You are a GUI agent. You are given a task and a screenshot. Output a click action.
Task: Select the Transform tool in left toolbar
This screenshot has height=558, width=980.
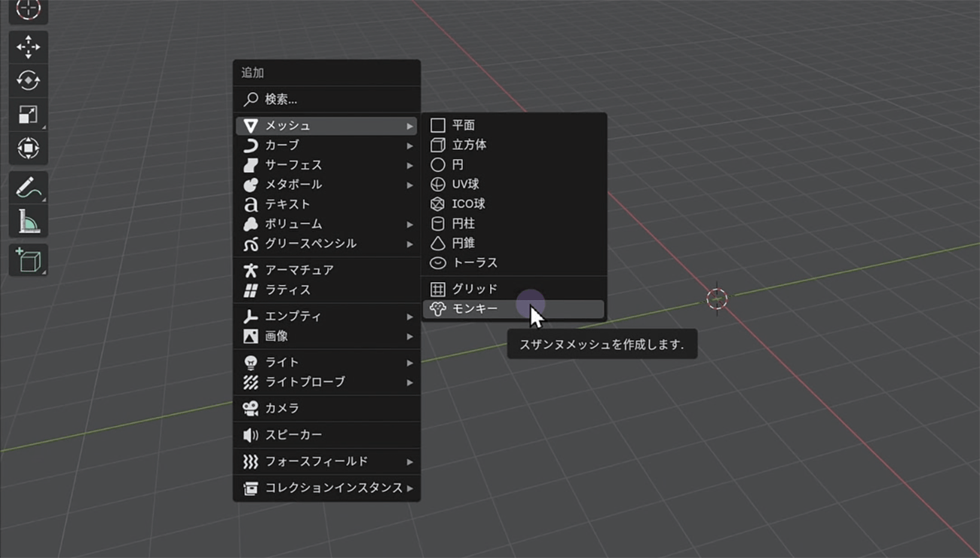click(x=29, y=148)
